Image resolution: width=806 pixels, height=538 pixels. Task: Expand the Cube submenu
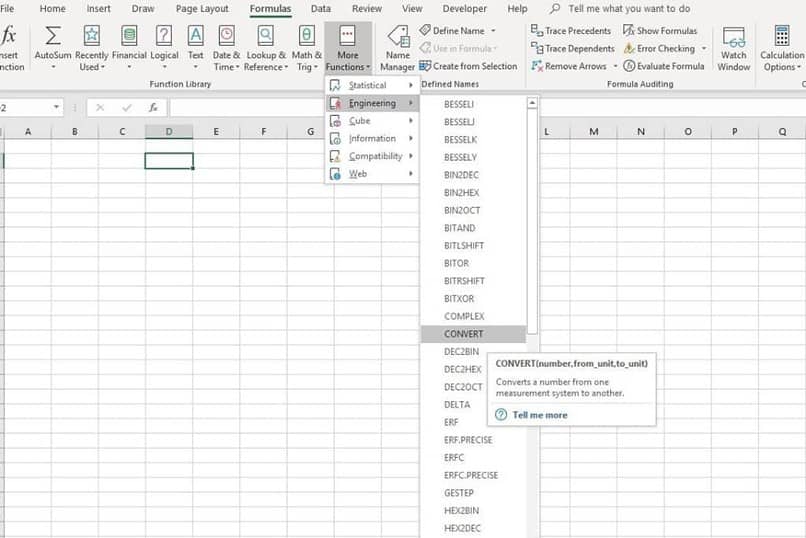(x=372, y=121)
